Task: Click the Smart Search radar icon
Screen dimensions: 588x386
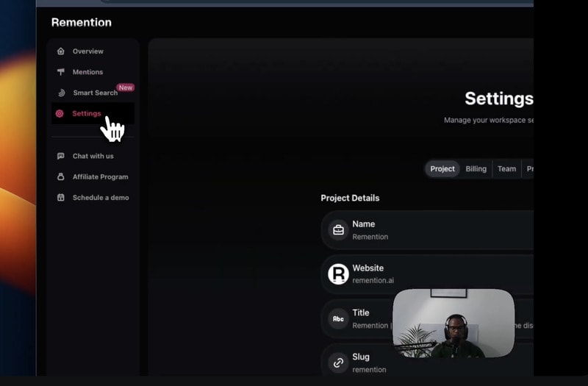Action: [x=60, y=93]
